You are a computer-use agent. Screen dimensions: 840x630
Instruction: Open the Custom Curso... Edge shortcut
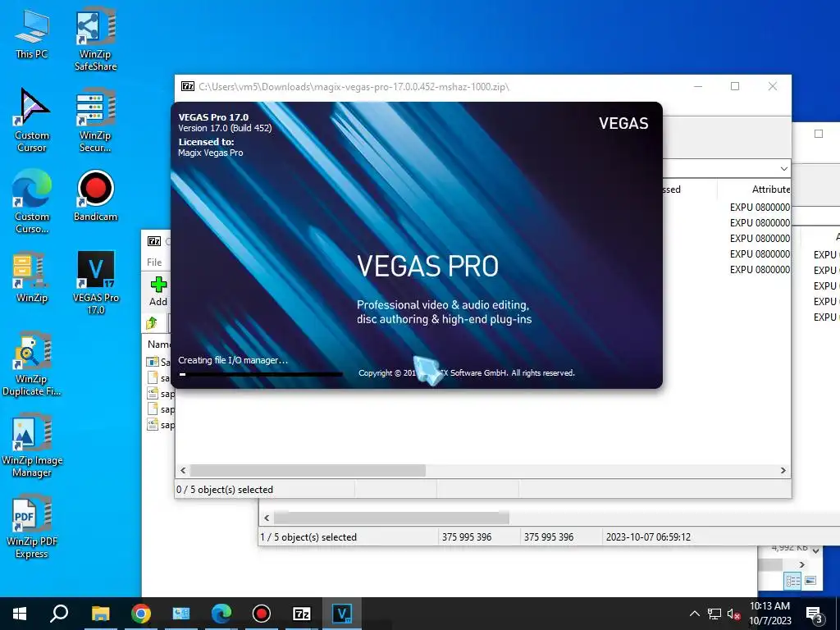click(x=32, y=202)
